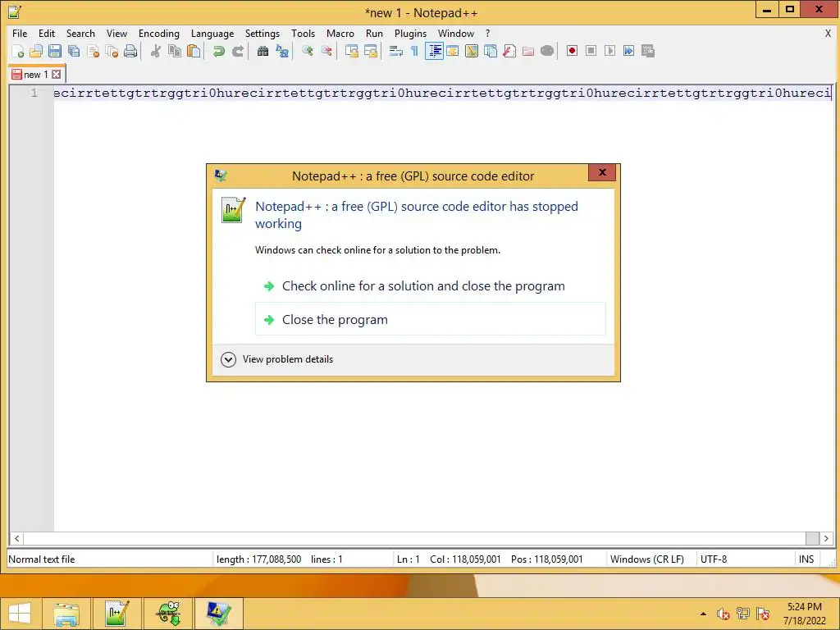Click the Redo arrow icon
Screen dimensions: 840x630
[x=237, y=52]
